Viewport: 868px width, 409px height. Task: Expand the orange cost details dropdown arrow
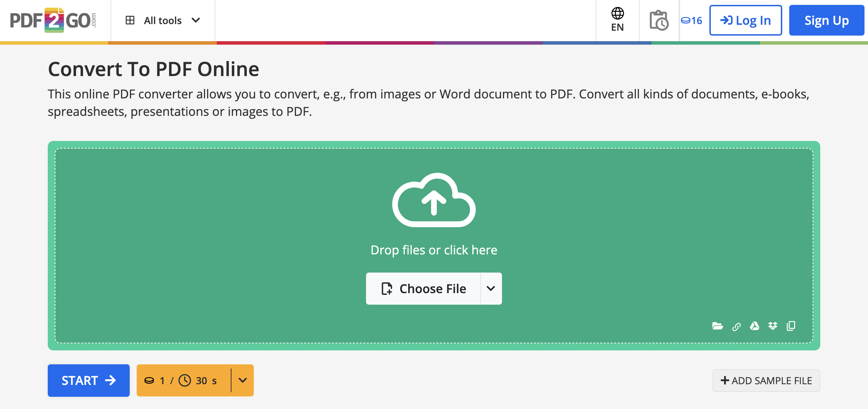(243, 380)
